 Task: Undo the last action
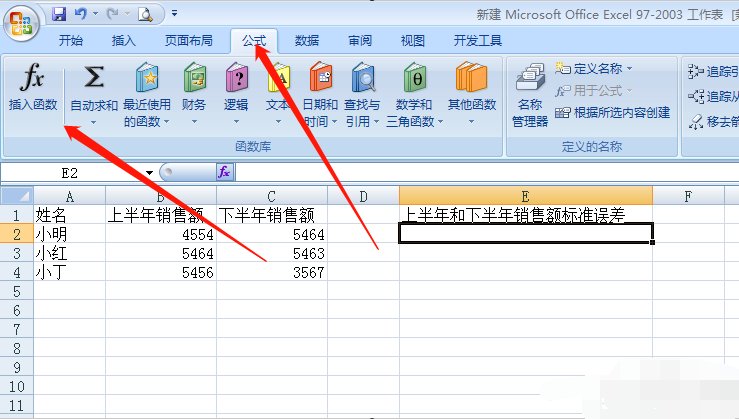click(81, 14)
